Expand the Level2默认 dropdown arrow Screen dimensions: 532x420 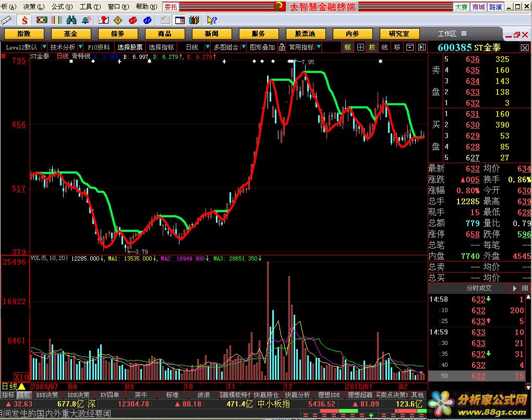44,47
